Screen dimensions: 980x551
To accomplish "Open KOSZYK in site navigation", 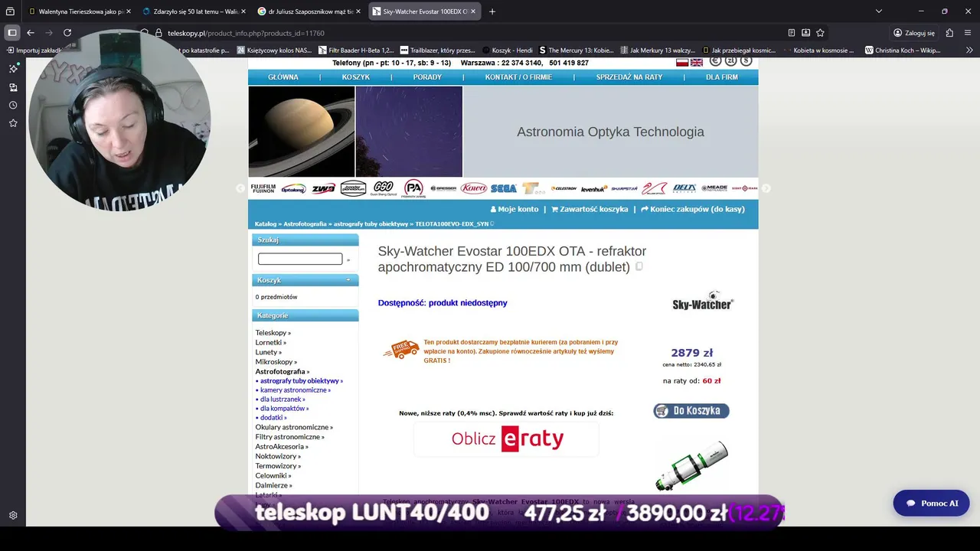I will point(356,77).
